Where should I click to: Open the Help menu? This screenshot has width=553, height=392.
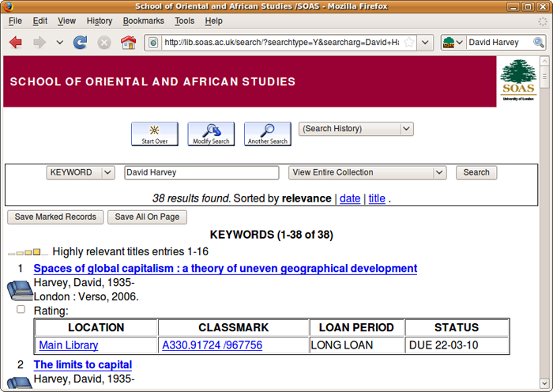click(x=214, y=21)
